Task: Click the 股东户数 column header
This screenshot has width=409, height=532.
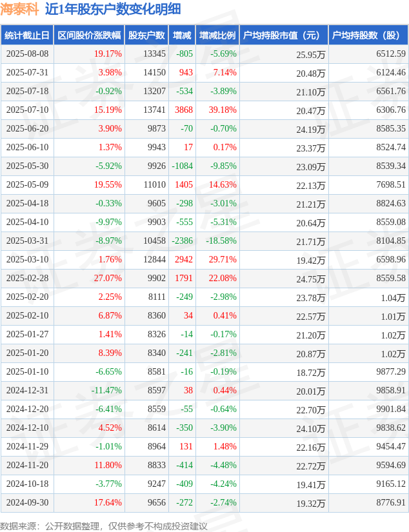Action: point(146,35)
